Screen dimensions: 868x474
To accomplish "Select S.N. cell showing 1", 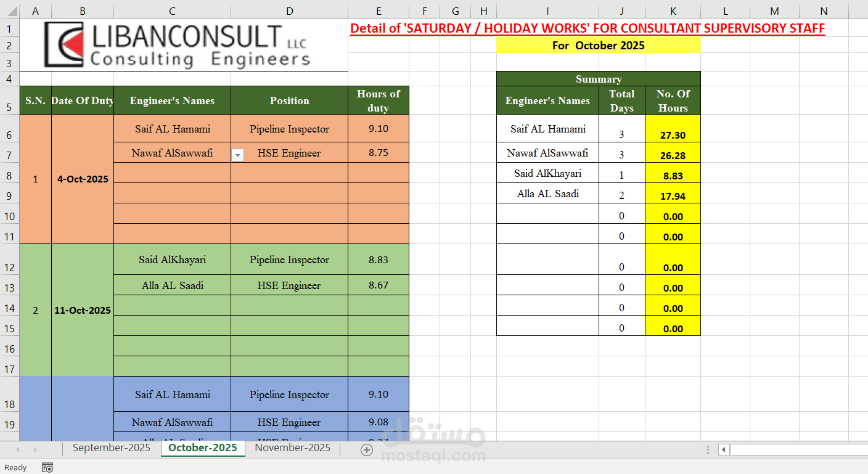I will coord(35,179).
